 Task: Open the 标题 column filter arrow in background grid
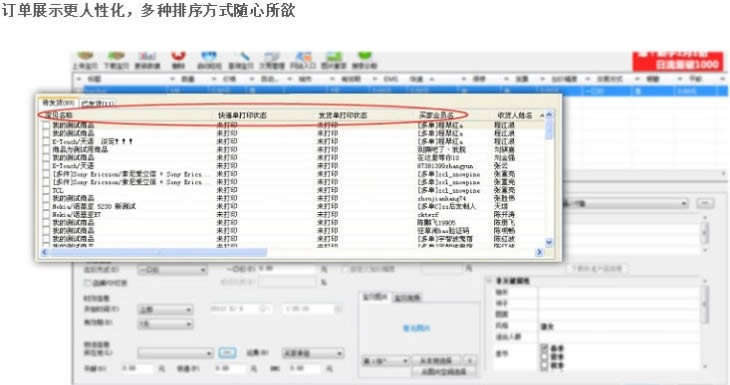coord(172,79)
